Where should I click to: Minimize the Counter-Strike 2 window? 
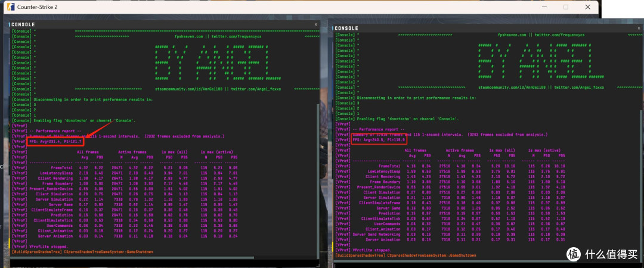(545, 7)
